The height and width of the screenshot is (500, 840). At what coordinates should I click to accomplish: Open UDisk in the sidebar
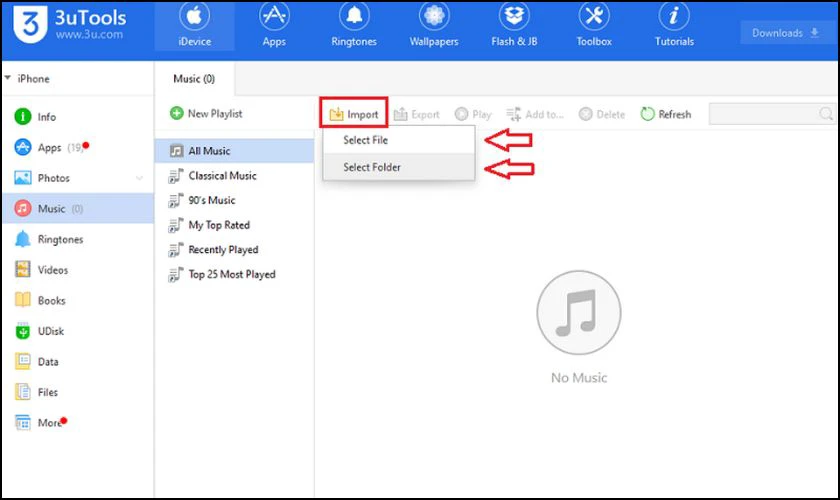(x=52, y=331)
